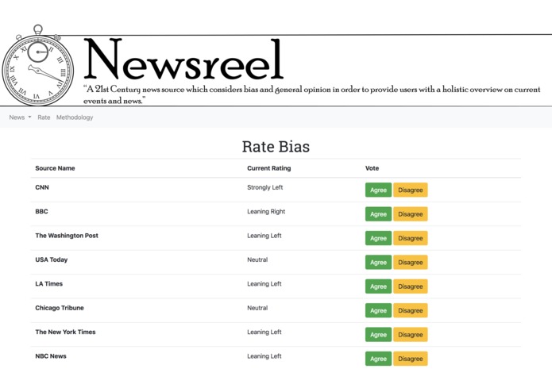Select the Chicago Tribune source name
Image resolution: width=552 pixels, height=392 pixels.
pos(60,308)
